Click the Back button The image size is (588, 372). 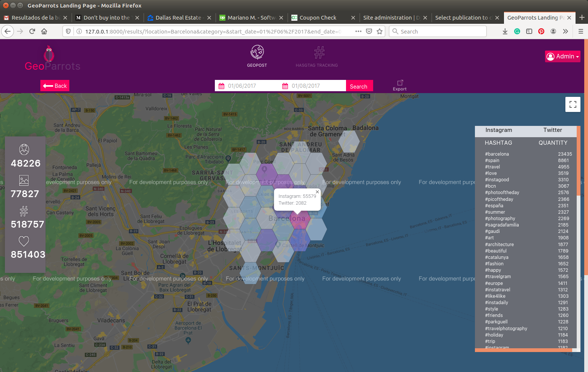(55, 86)
